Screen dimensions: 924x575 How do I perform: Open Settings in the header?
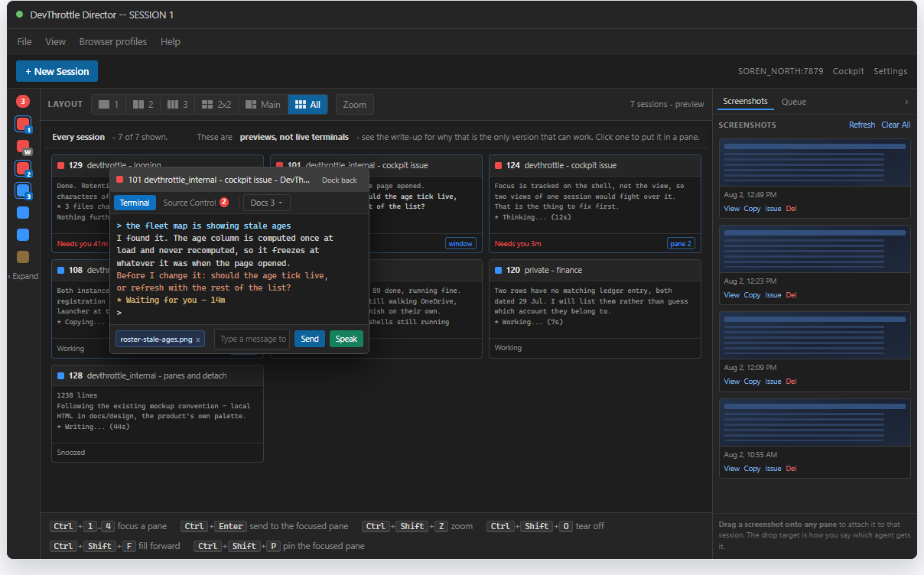point(890,71)
